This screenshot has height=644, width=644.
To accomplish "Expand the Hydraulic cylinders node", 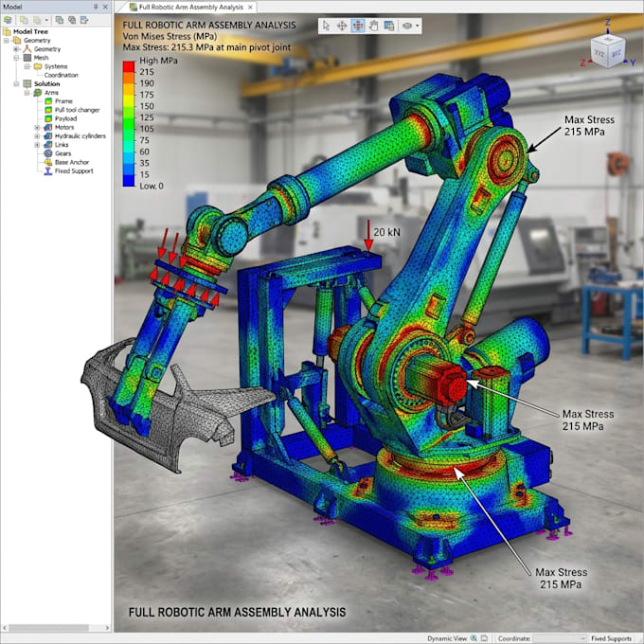I will click(x=37, y=136).
